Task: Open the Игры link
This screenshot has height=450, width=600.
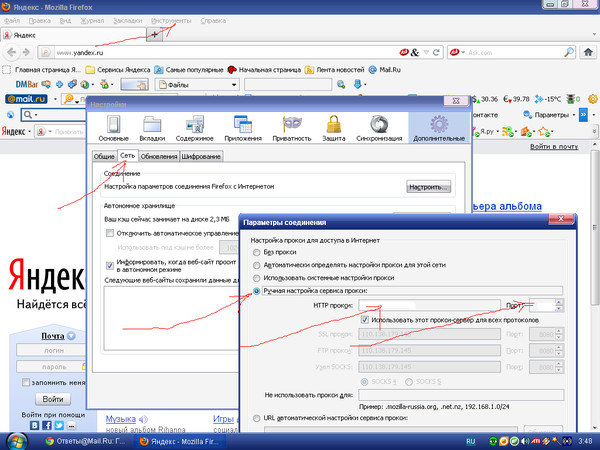Action: [223, 419]
